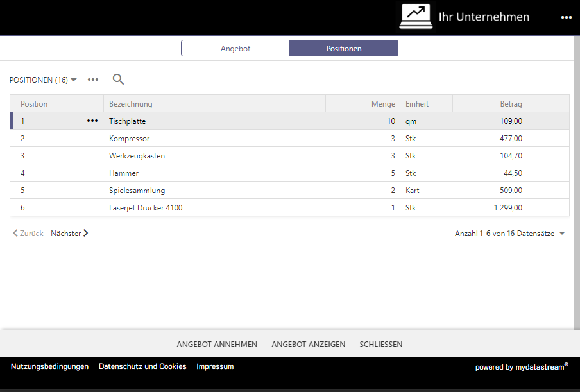Click Angebot anzeigen

coord(308,345)
